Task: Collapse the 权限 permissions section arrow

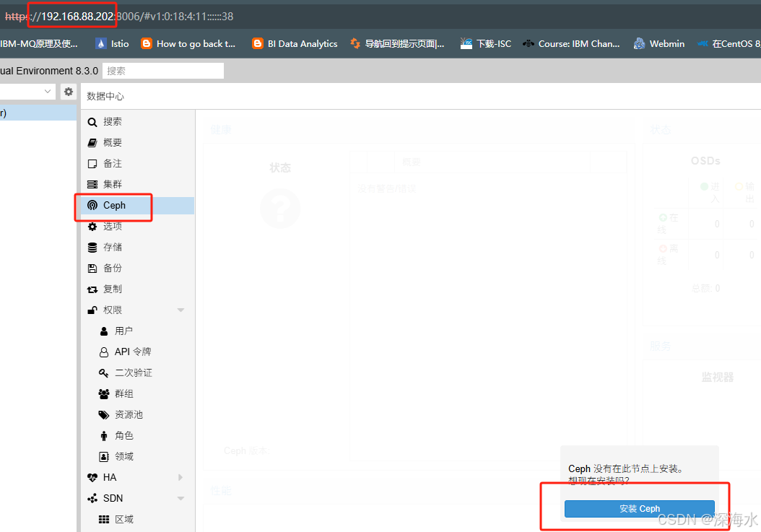Action: [181, 310]
